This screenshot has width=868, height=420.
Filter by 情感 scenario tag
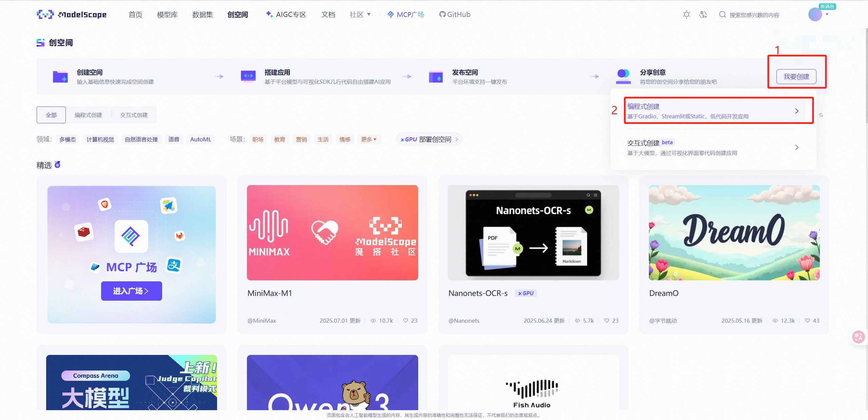pos(345,139)
